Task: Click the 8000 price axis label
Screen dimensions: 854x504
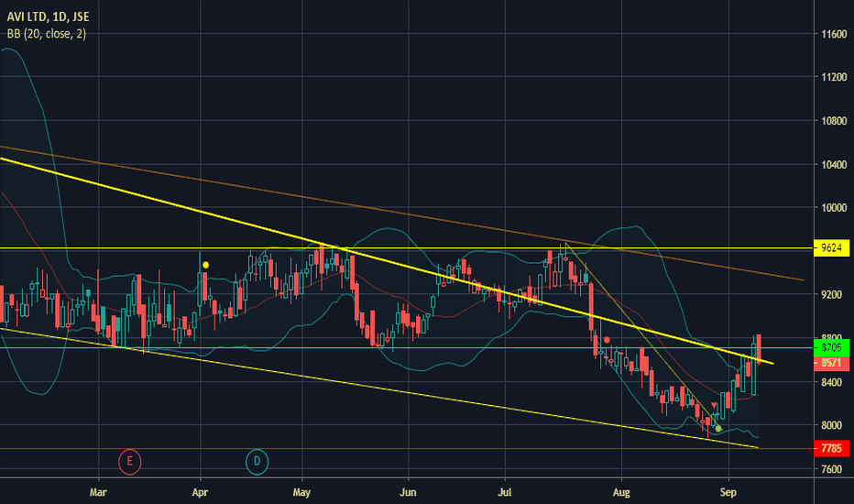Action: 831,425
